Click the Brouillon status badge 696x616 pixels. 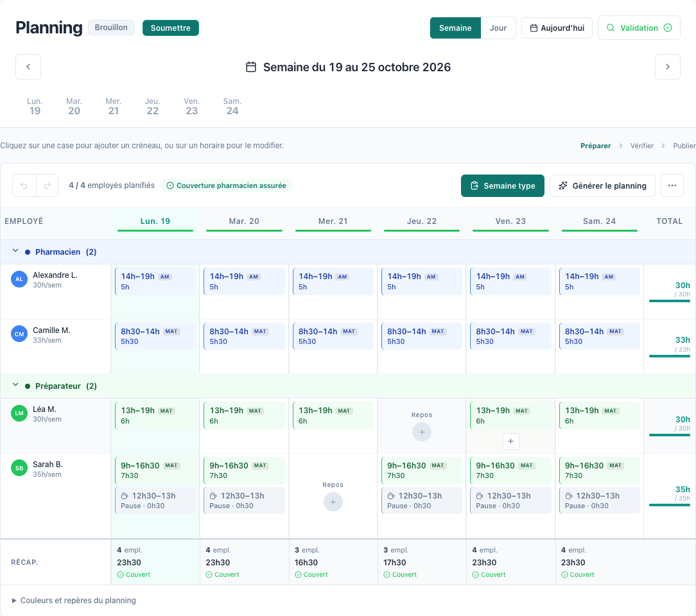(x=111, y=28)
